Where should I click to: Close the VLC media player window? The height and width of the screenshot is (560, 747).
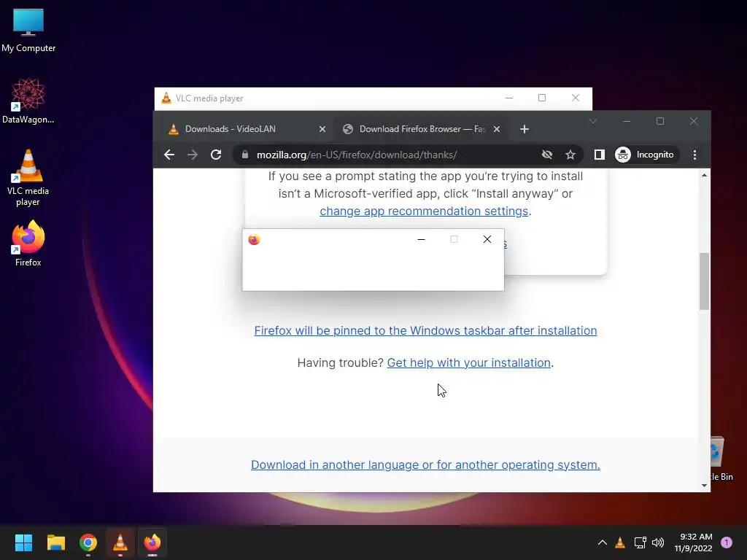click(x=576, y=98)
